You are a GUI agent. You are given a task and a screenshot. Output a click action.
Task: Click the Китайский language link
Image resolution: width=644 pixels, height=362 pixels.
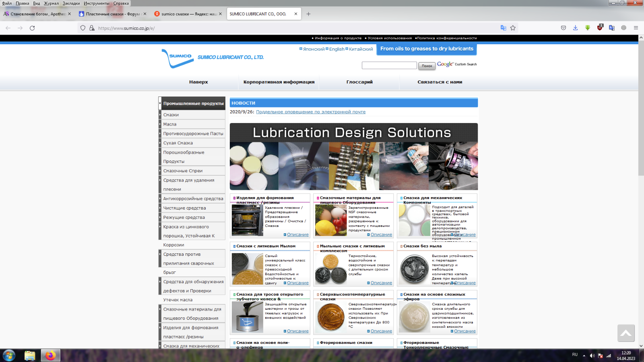click(x=361, y=49)
